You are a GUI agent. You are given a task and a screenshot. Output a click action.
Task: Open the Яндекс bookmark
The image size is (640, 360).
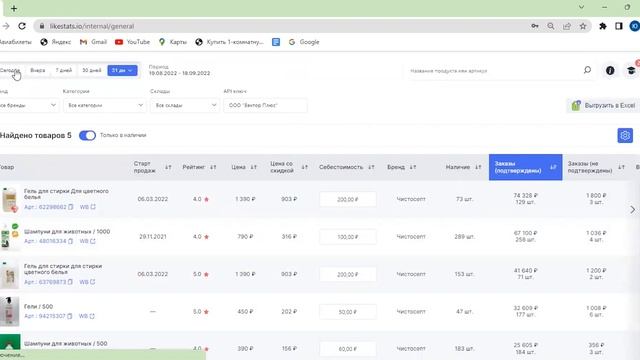tap(56, 42)
